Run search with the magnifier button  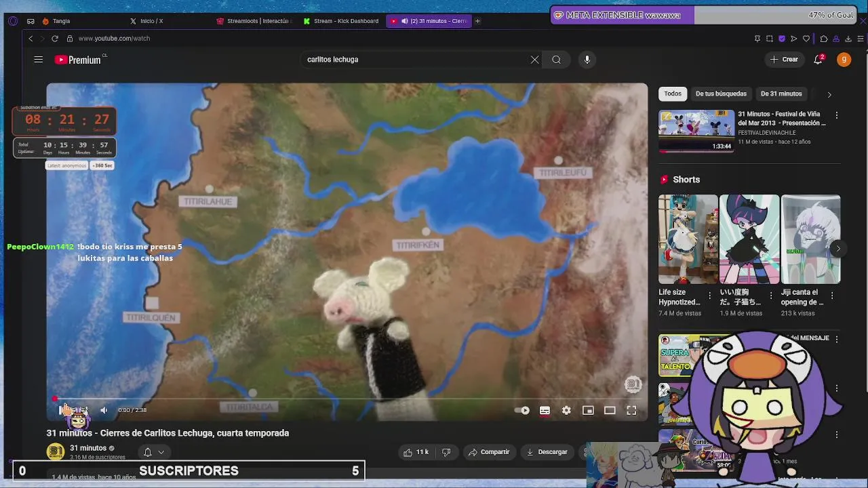pos(556,60)
